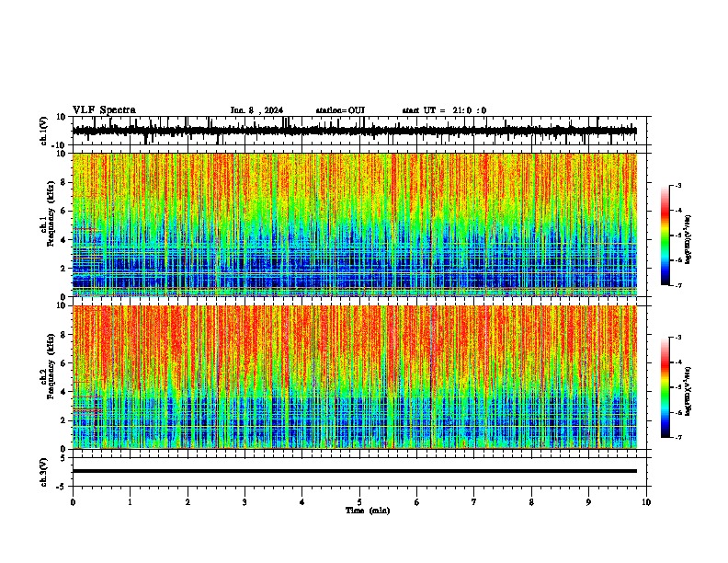The image size is (728, 563).
Task: Click time axis tick label "10"
Action: pos(646,502)
